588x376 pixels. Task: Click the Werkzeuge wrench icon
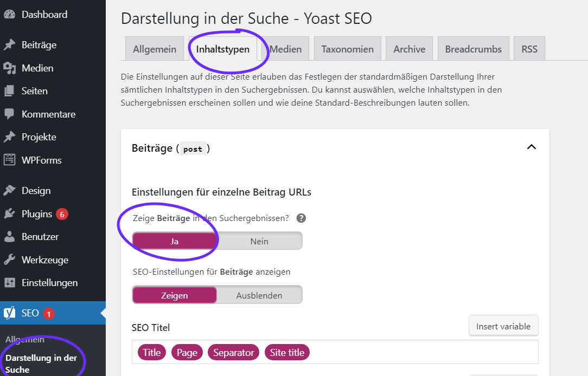coord(9,260)
